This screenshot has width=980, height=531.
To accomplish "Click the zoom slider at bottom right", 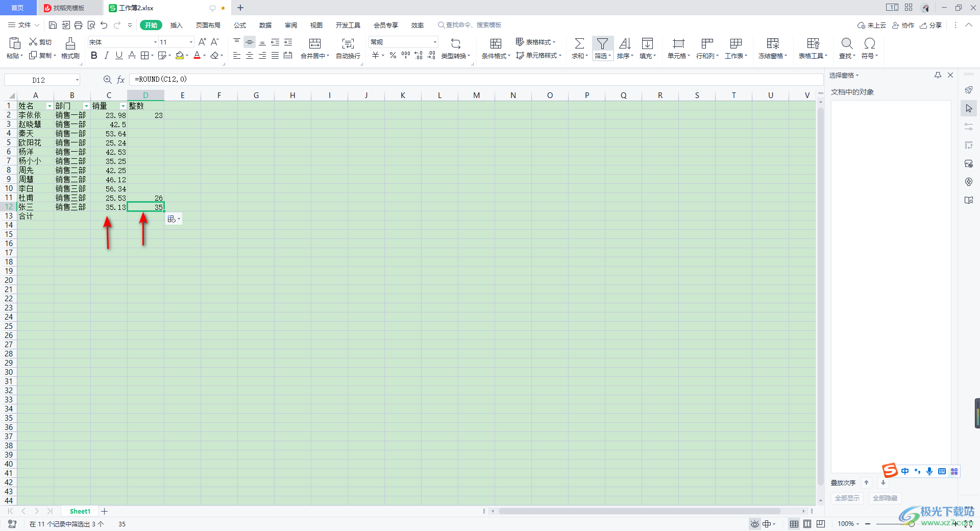I will [x=911, y=524].
